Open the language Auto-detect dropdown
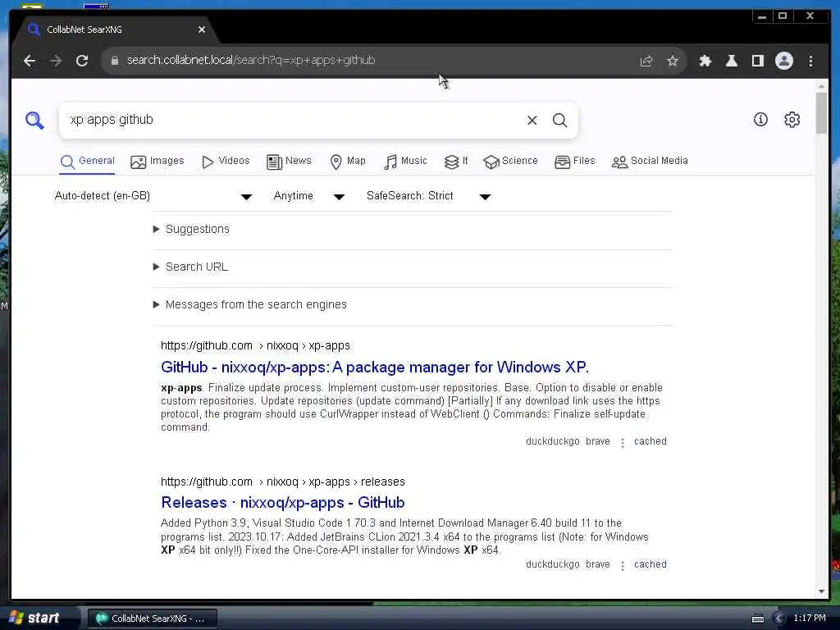The image size is (840, 630). click(x=153, y=196)
